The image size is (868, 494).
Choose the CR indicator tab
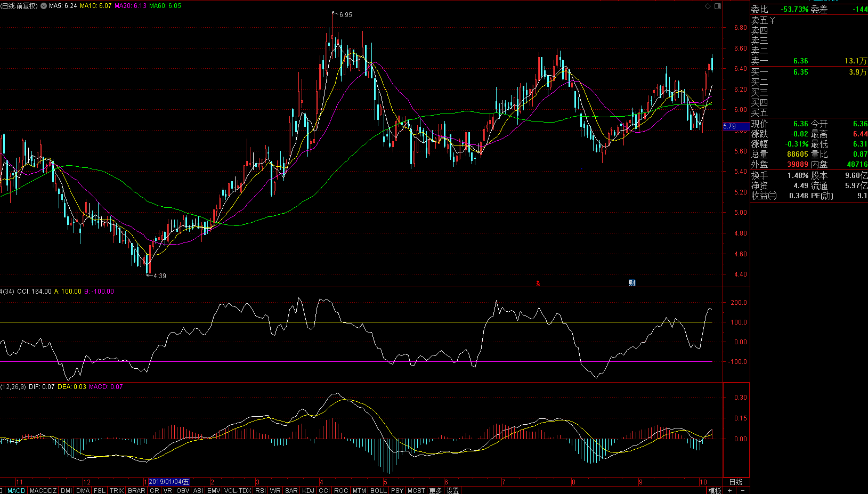(x=155, y=490)
